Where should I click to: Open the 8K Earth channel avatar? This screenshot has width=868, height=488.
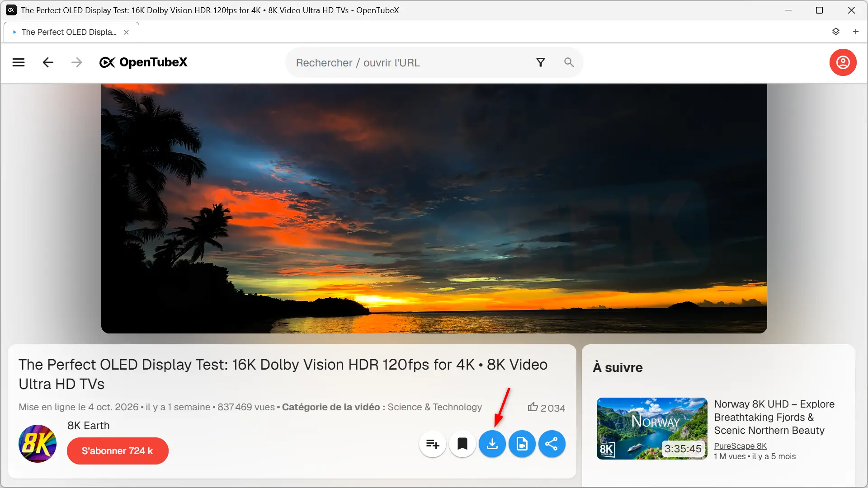38,444
